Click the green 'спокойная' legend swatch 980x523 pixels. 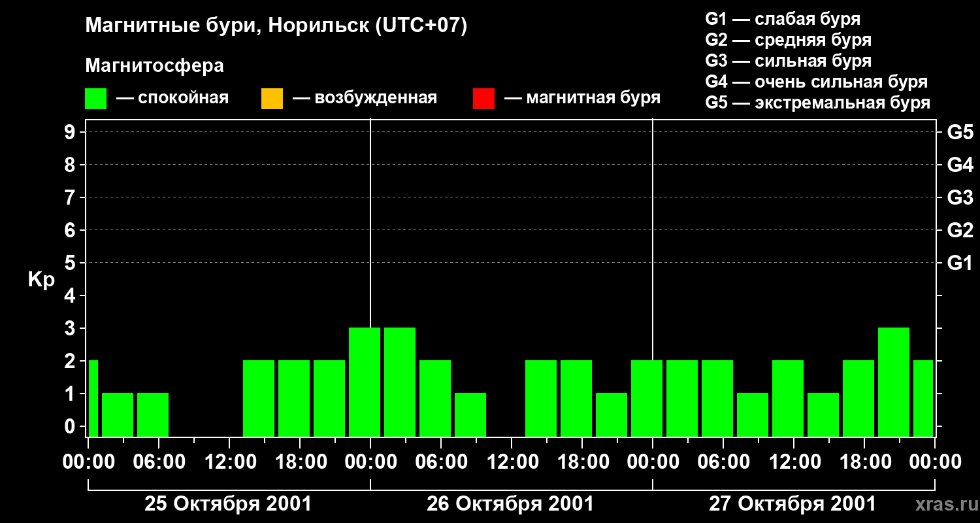[95, 99]
